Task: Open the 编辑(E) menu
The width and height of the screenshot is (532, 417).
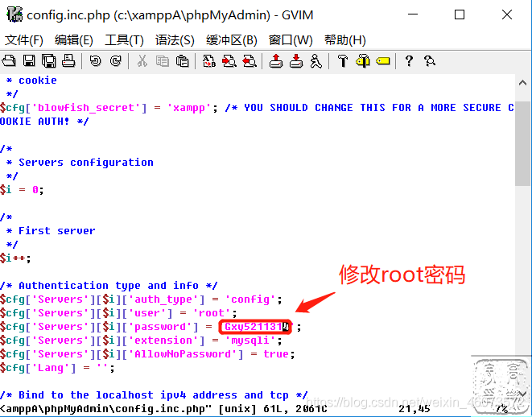Action: (x=73, y=40)
